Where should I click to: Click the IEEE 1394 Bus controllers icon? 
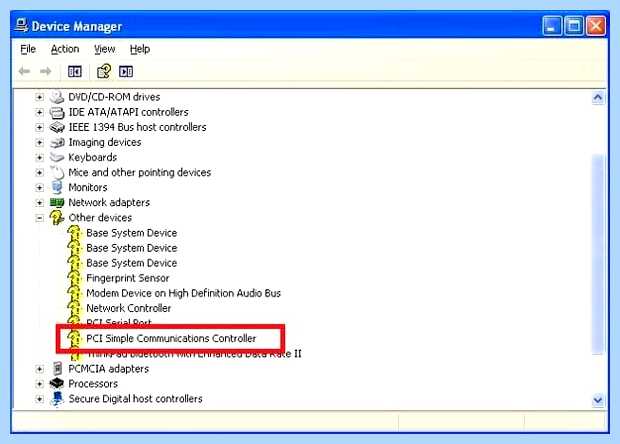[57, 127]
